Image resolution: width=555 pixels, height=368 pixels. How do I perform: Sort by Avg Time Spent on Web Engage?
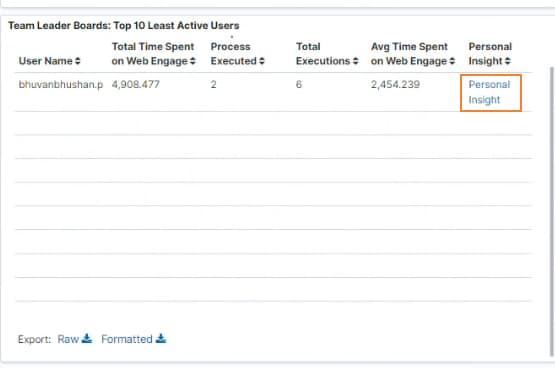point(452,61)
